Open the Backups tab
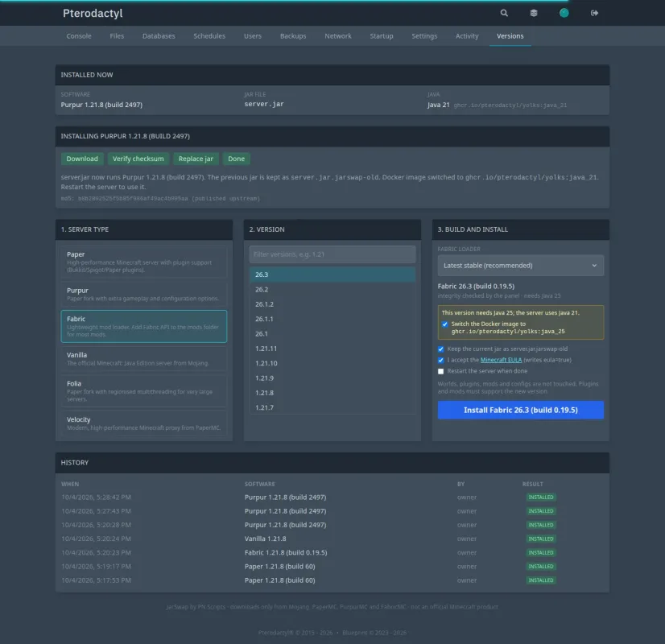665x644 pixels. pos(292,36)
